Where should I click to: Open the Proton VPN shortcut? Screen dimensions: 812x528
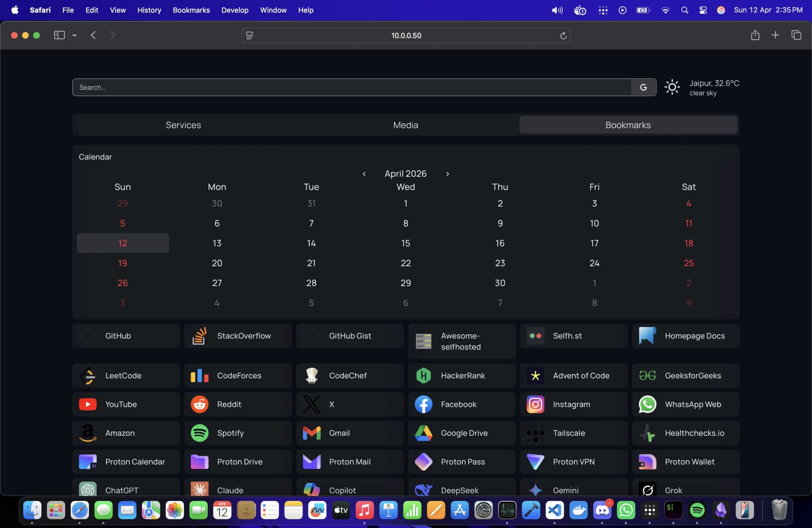click(573, 462)
